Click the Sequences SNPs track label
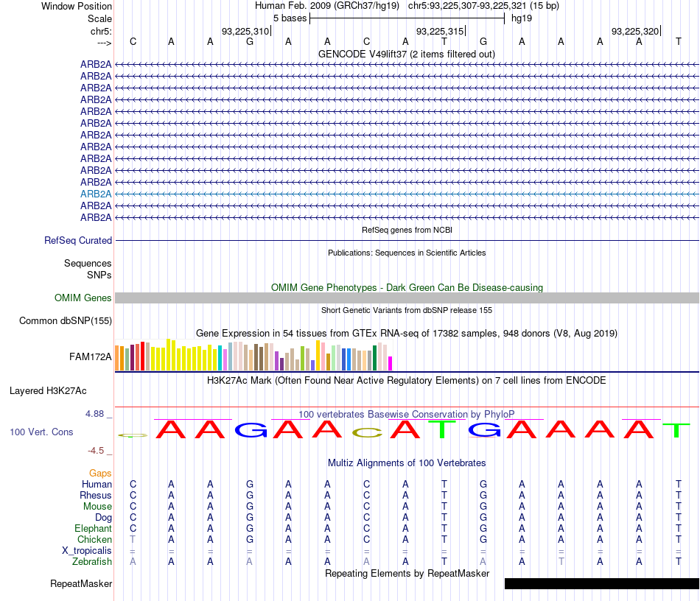 pyautogui.click(x=88, y=269)
